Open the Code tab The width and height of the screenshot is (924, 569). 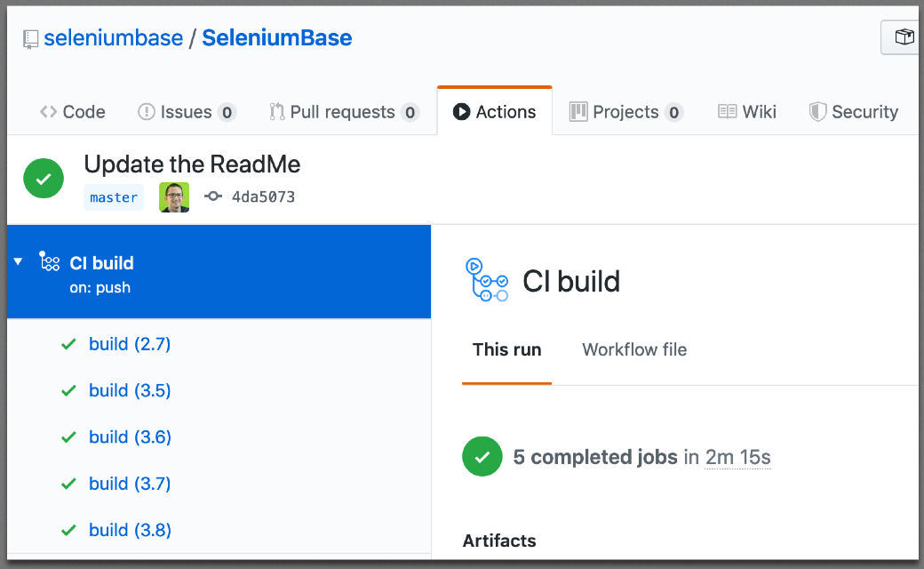[x=73, y=112]
